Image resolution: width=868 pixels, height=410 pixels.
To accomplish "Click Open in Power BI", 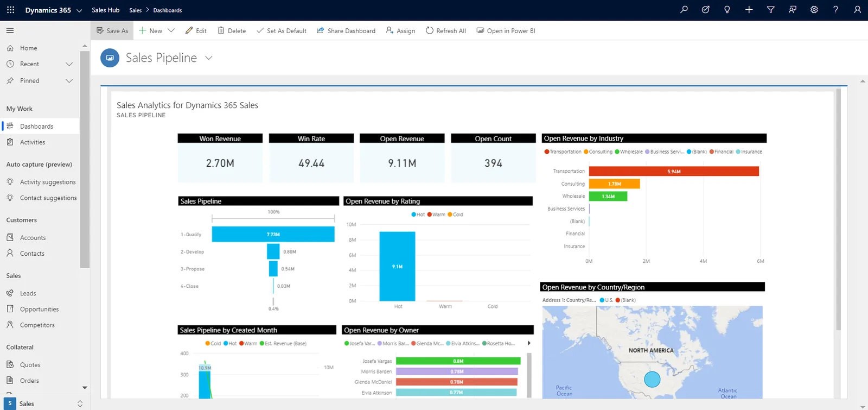I will [x=506, y=31].
